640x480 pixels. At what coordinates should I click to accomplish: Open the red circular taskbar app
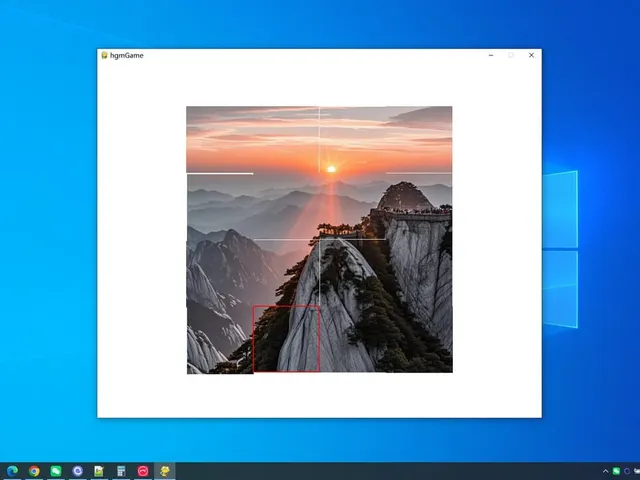pos(143,471)
